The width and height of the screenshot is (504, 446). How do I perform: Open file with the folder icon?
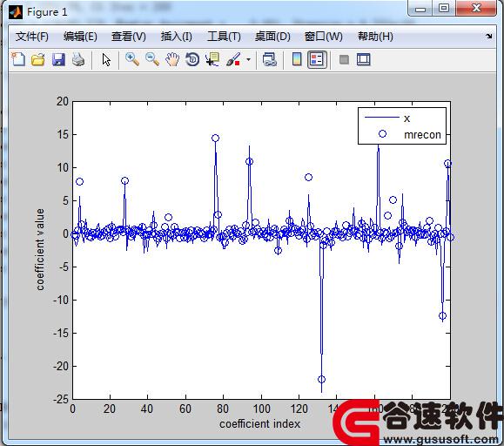[x=38, y=60]
